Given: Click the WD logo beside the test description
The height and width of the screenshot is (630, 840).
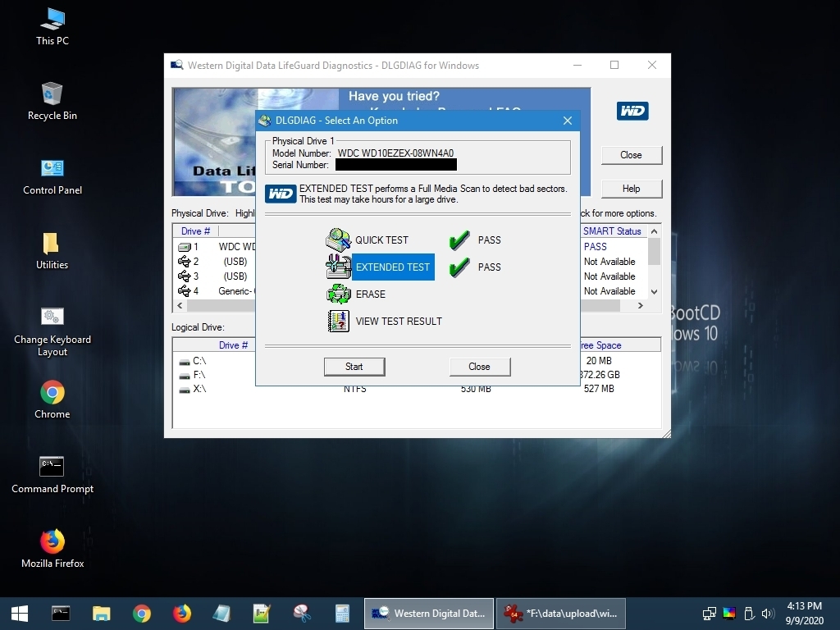Looking at the screenshot, I should click(281, 194).
